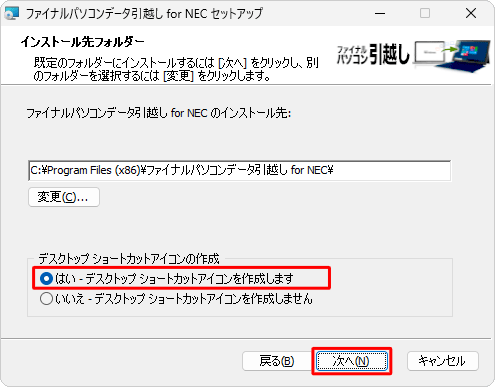Click the installer icon in title bar

[x=12, y=13]
